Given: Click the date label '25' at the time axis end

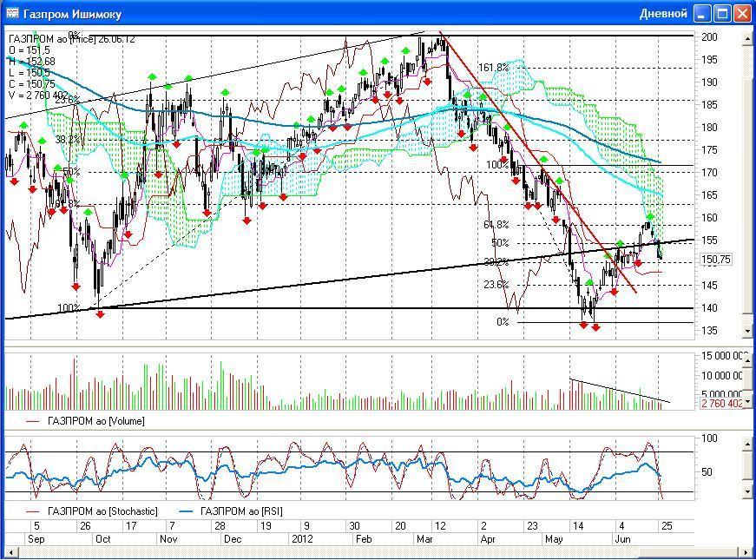Looking at the screenshot, I should (667, 526).
